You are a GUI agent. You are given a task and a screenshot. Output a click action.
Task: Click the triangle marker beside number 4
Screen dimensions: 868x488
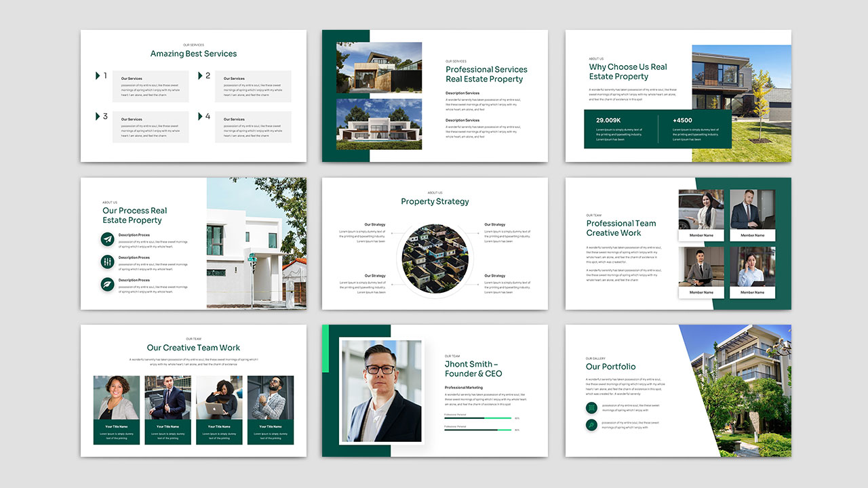point(201,117)
